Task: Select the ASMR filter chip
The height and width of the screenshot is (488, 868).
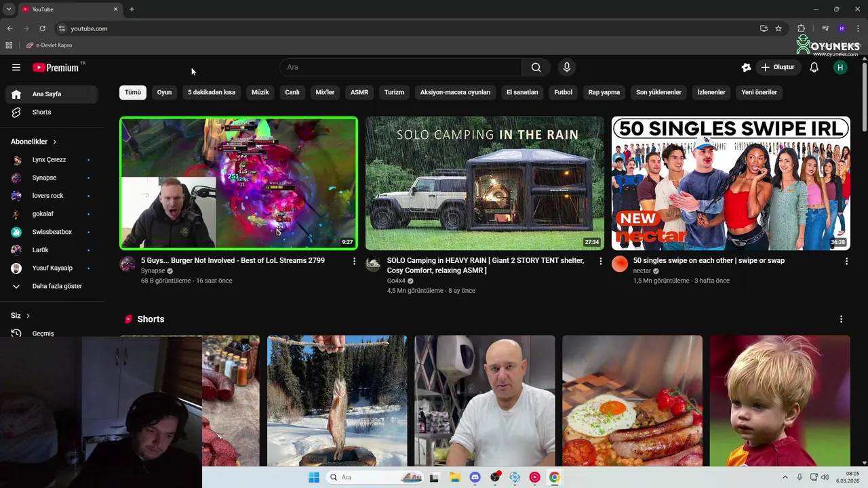Action: (359, 92)
